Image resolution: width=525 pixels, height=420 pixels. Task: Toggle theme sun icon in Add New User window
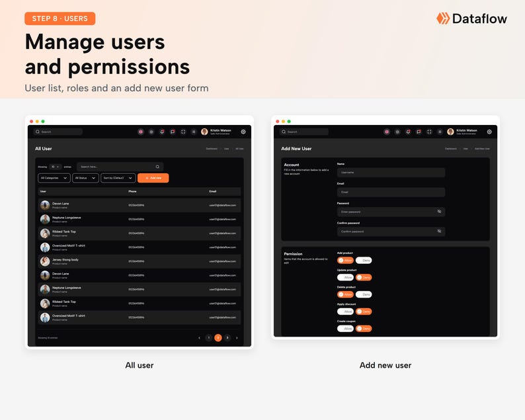tap(397, 132)
